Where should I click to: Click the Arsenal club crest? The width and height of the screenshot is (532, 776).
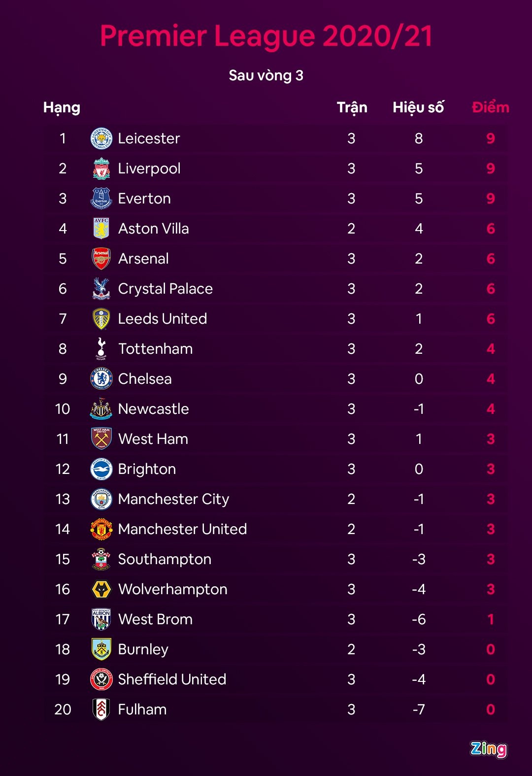click(101, 259)
